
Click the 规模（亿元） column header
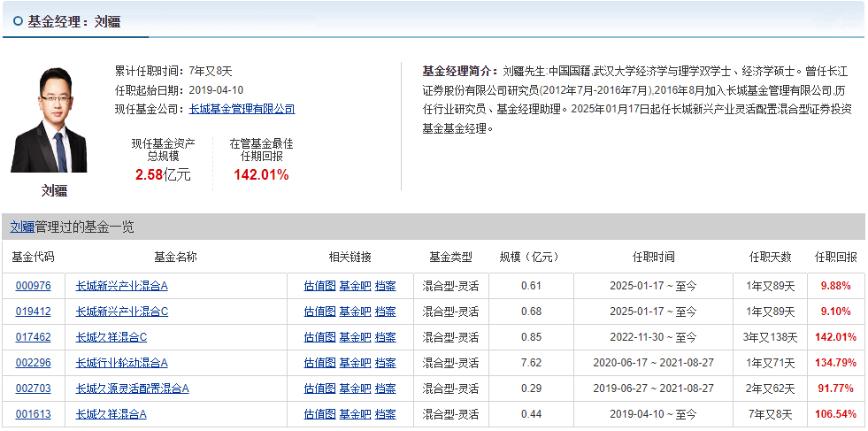(530, 257)
